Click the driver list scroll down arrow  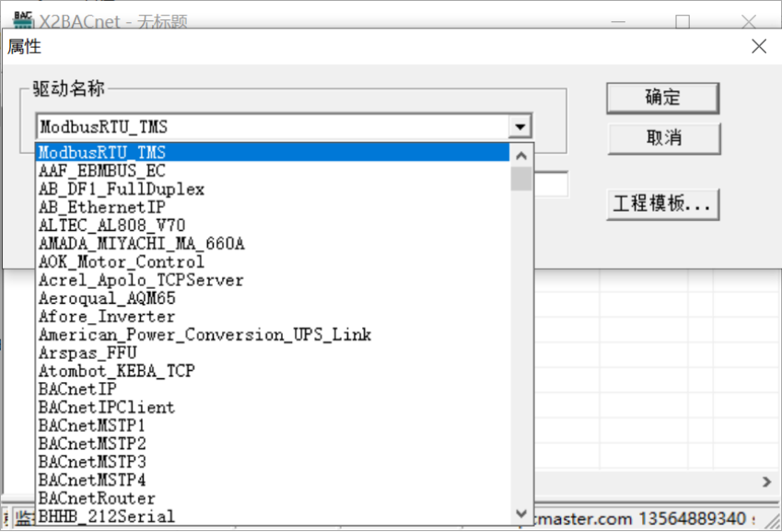point(521,513)
